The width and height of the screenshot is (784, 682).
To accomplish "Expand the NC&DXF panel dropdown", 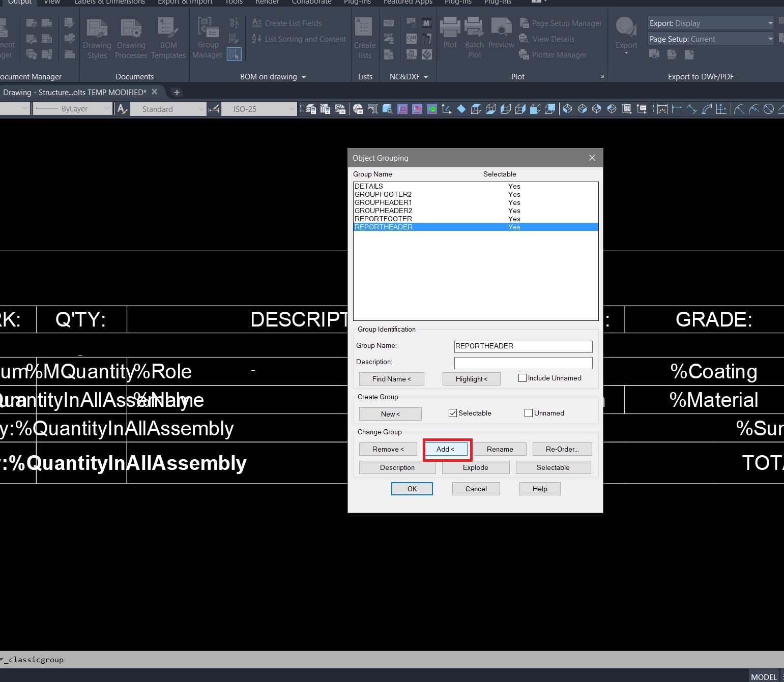I will click(x=409, y=77).
